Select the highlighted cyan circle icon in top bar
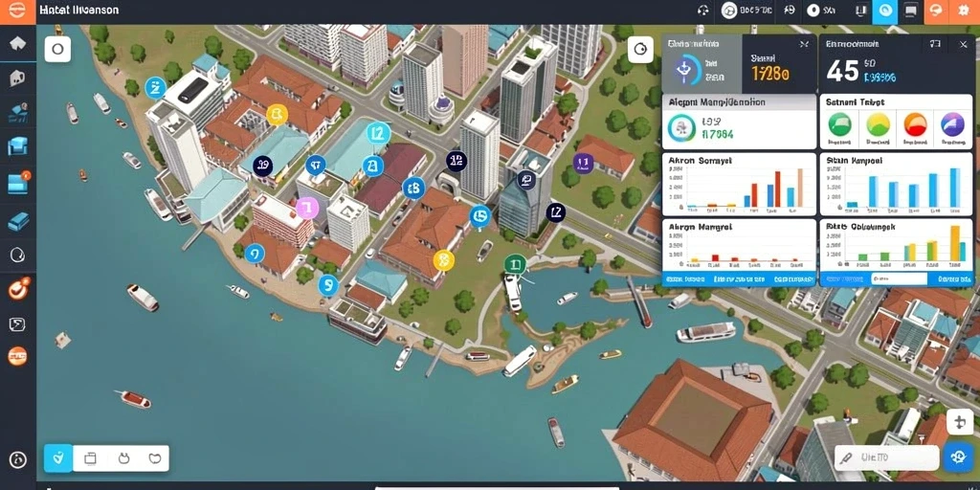Image resolution: width=980 pixels, height=490 pixels. 884,11
